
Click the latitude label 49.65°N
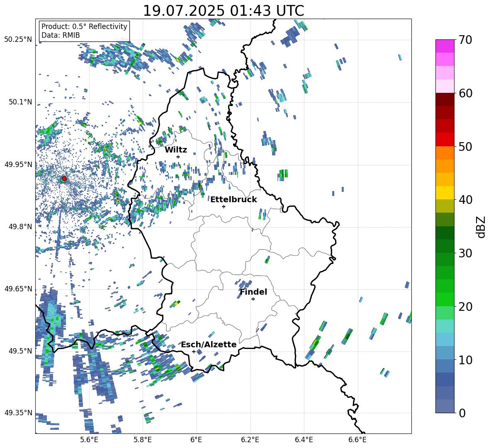[x=18, y=288]
